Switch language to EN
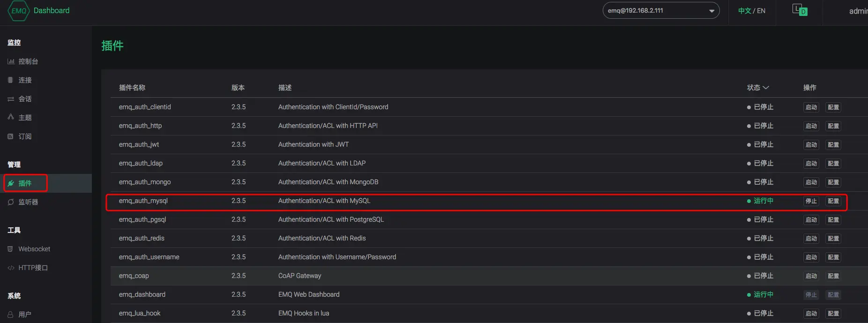 coord(761,11)
